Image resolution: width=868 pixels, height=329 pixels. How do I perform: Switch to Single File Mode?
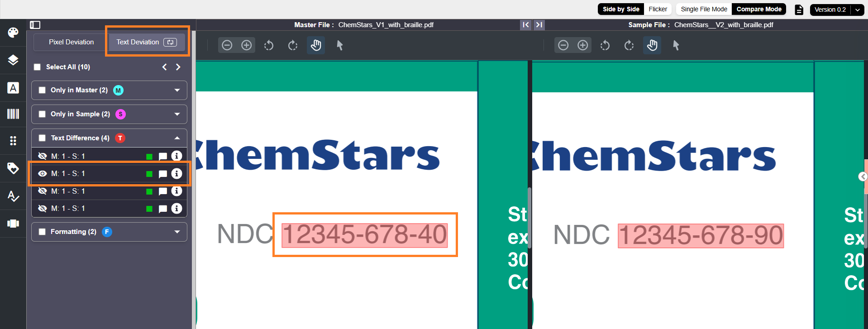click(704, 9)
